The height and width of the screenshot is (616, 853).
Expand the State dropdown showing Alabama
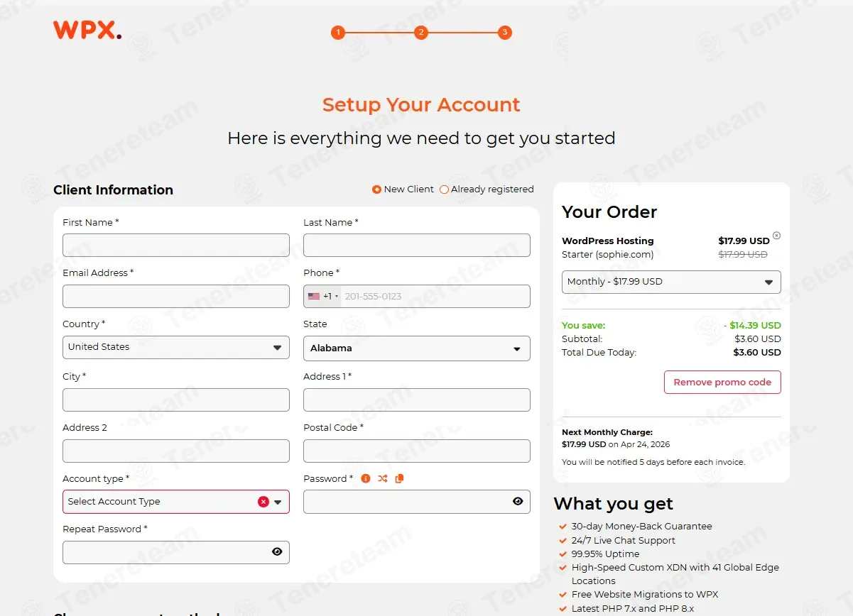tap(416, 348)
